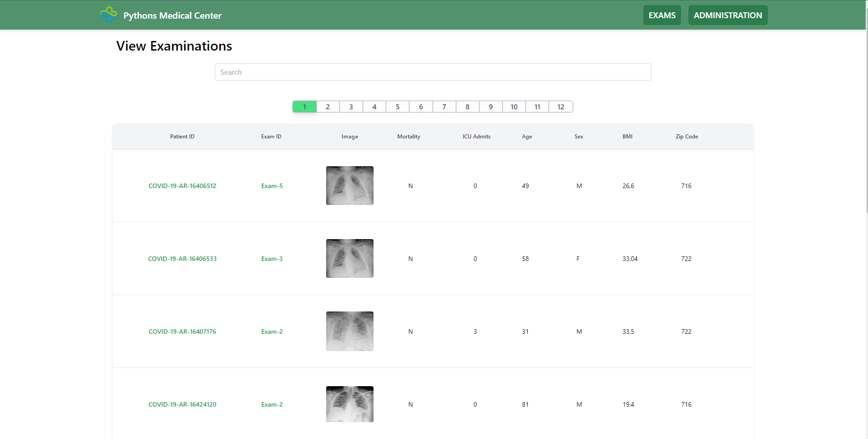Click the Pythons Medical Center logo icon
868x439 pixels.
[108, 15]
